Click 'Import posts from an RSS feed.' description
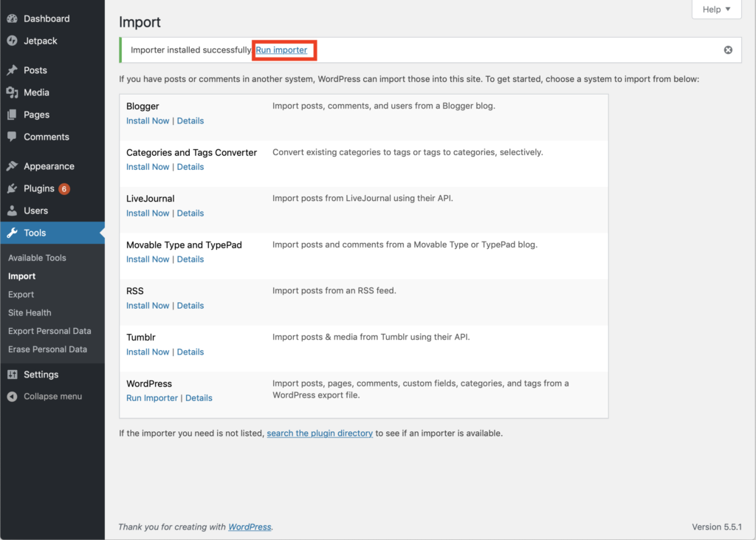 pyautogui.click(x=334, y=290)
